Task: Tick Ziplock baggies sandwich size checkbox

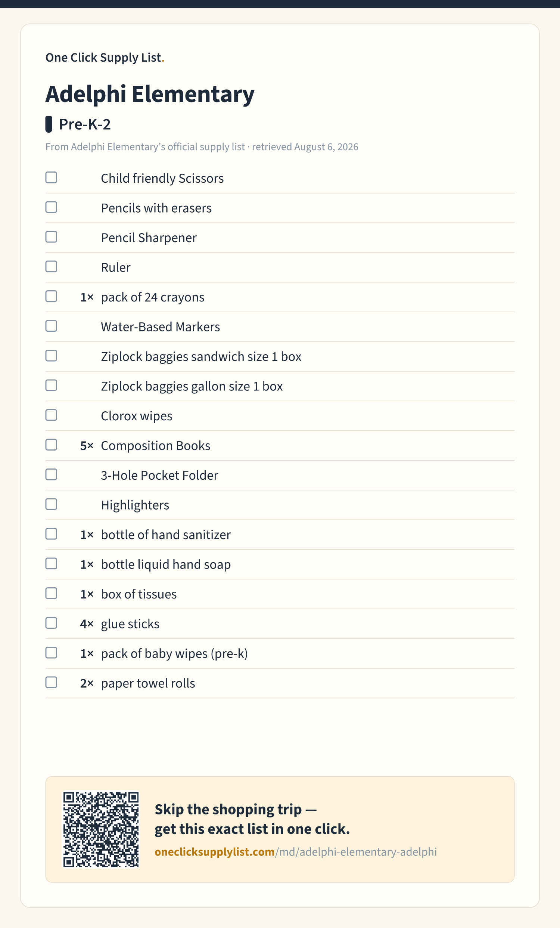Action: 51,356
